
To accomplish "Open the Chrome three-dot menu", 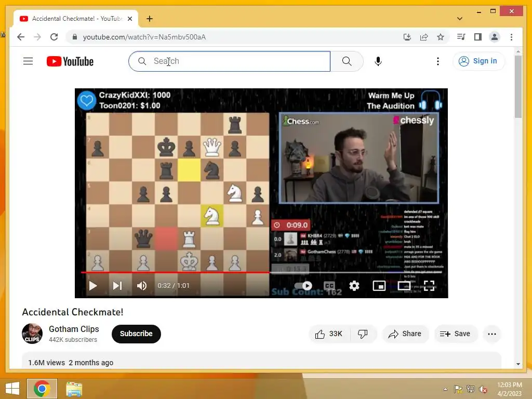I will tap(511, 37).
